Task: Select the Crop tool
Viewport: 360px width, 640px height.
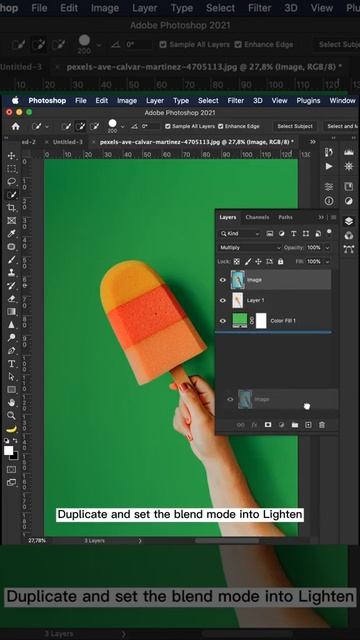Action: click(x=11, y=208)
